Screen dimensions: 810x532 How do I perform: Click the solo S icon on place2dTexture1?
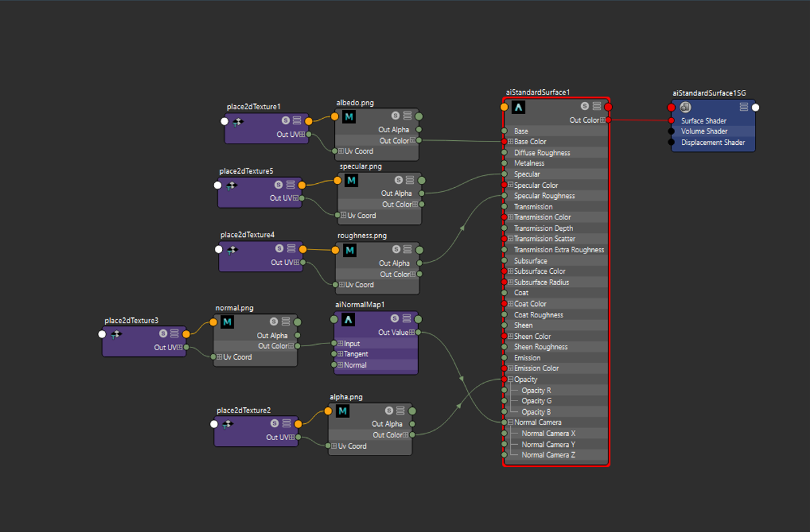285,120
